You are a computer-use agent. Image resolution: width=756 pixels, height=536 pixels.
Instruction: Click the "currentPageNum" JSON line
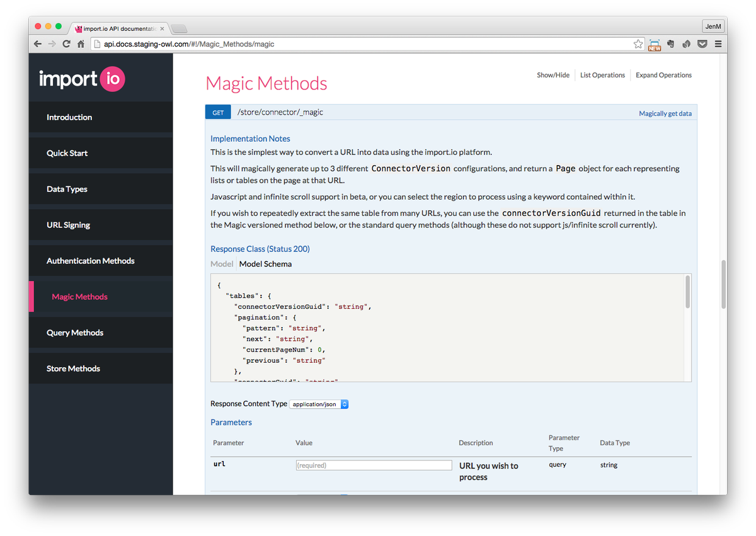pyautogui.click(x=283, y=350)
